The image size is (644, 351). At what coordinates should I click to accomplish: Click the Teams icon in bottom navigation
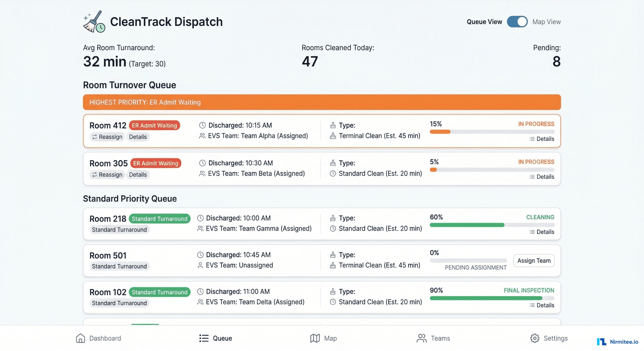[x=421, y=338]
